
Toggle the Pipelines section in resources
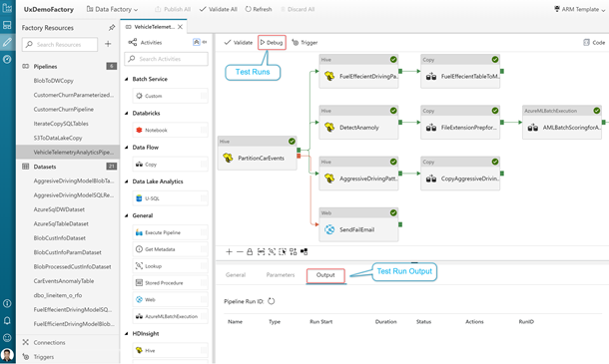(x=45, y=67)
